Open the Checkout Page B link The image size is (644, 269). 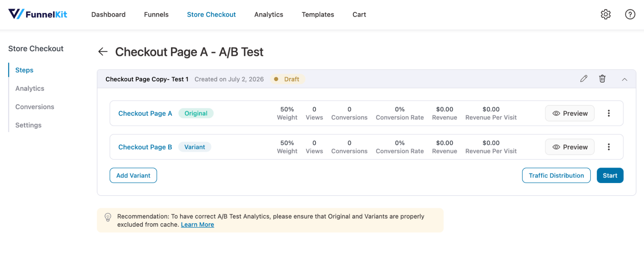click(x=145, y=147)
